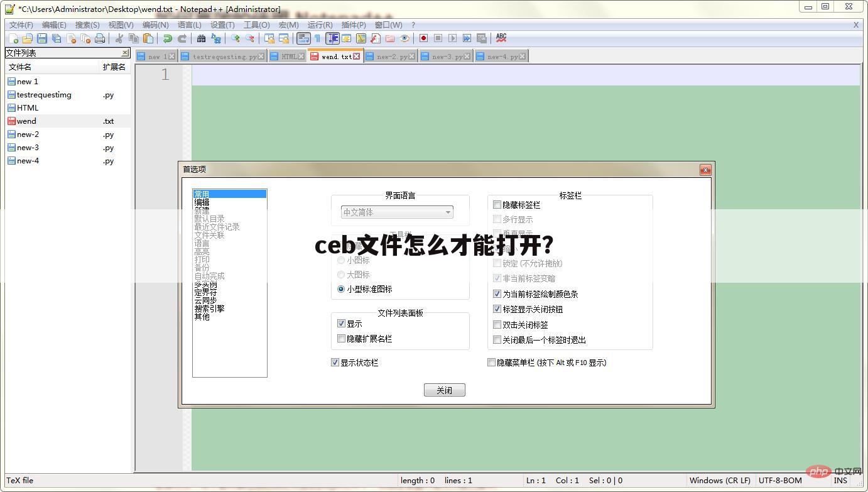
Task: Open the 界面语言 中文简体 dropdown
Action: pyautogui.click(x=397, y=212)
